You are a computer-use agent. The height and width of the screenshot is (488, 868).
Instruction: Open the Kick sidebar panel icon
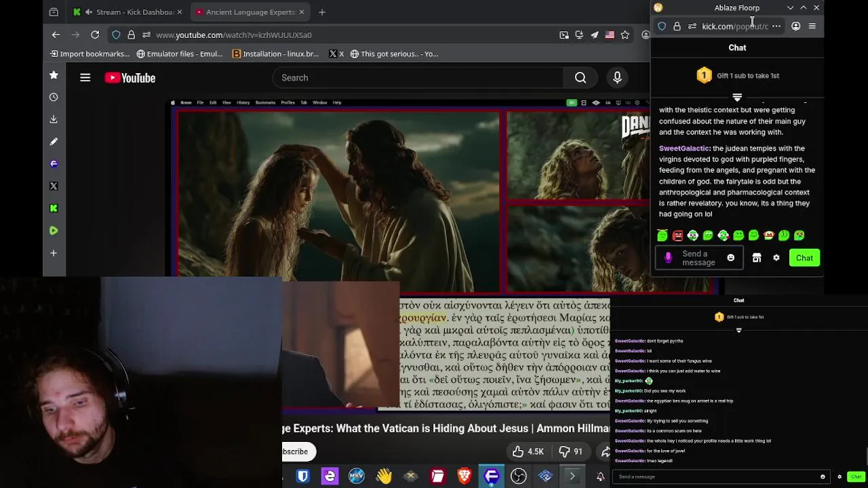tap(54, 208)
